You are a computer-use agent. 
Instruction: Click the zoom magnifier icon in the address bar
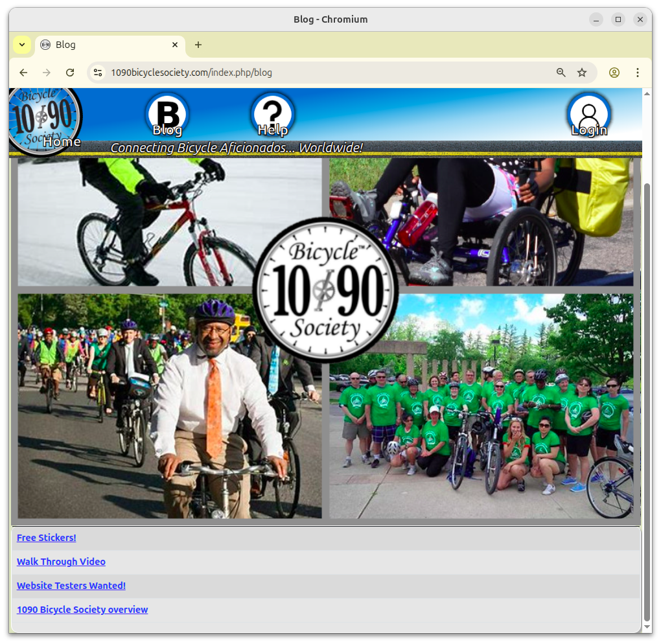[561, 73]
